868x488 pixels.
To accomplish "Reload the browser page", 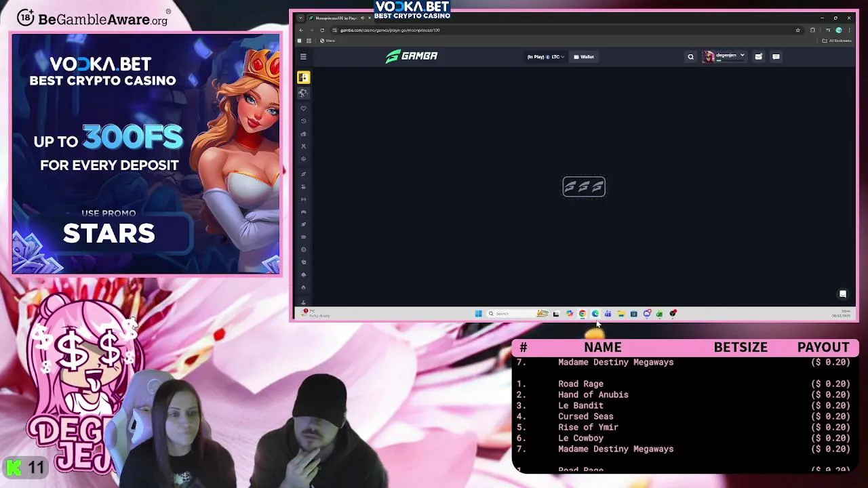I will click(322, 30).
